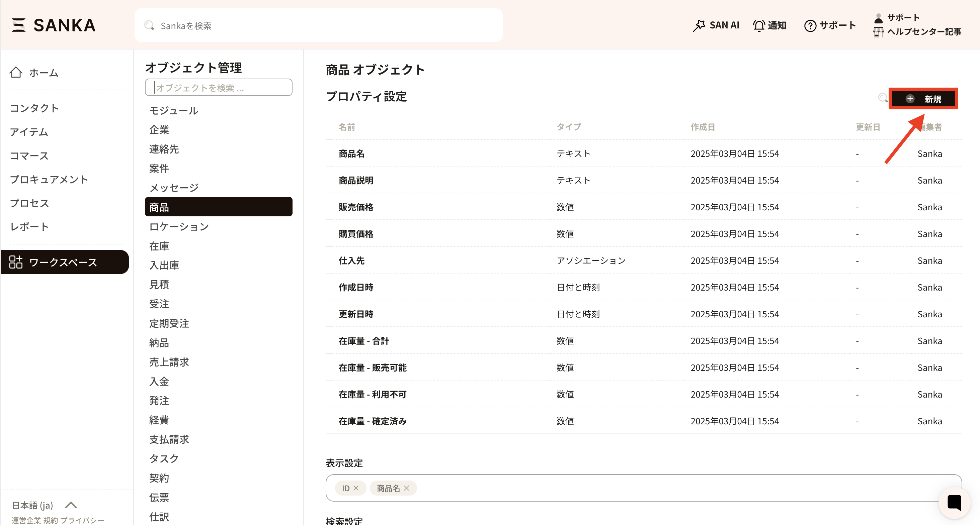Image resolution: width=980 pixels, height=525 pixels.
Task: Click the Sankaを検索 search bar
Action: click(x=318, y=25)
